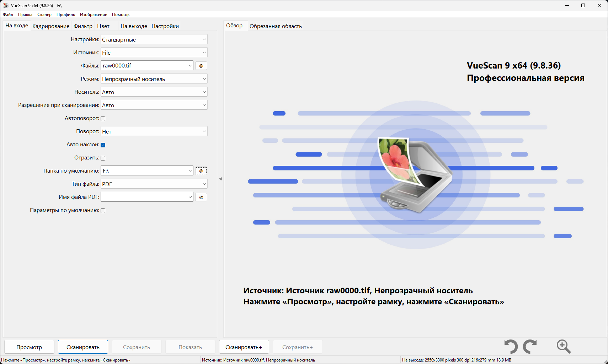This screenshot has width=608, height=364.
Task: Click the Источник text in status bar
Action: pyautogui.click(x=258, y=360)
